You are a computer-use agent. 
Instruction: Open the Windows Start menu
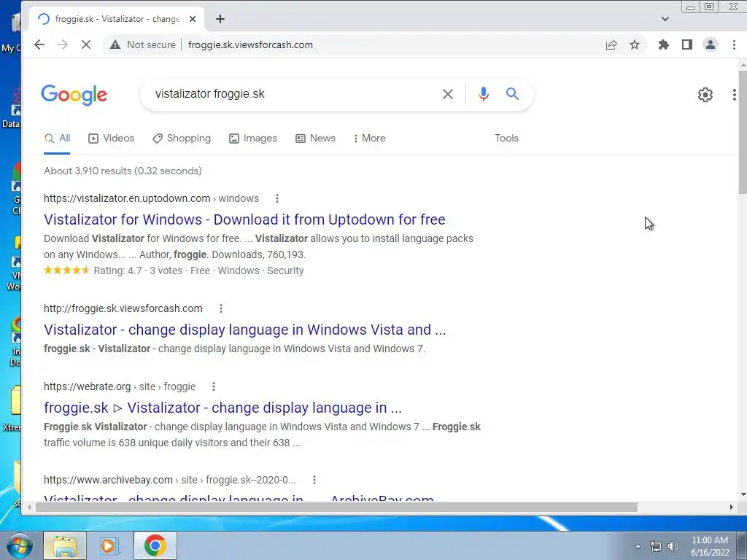[x=20, y=545]
